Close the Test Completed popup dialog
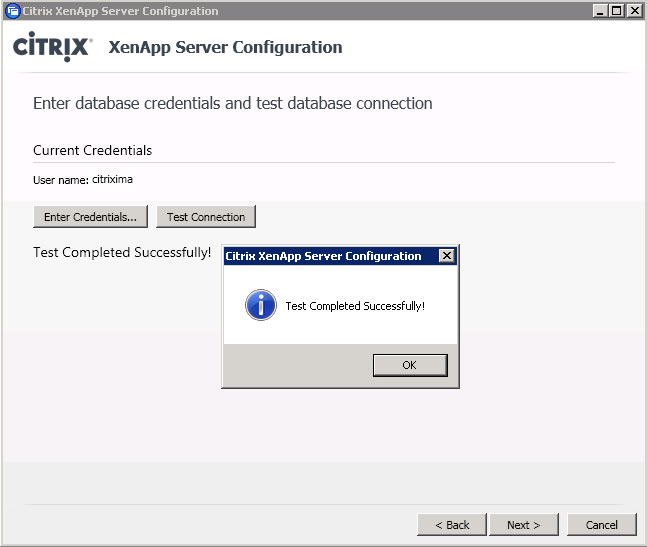 tap(447, 256)
